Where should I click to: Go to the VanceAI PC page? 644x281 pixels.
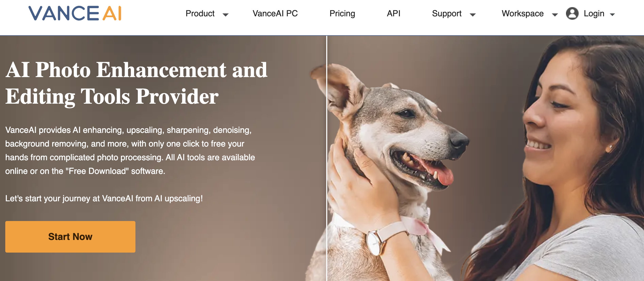coord(275,13)
